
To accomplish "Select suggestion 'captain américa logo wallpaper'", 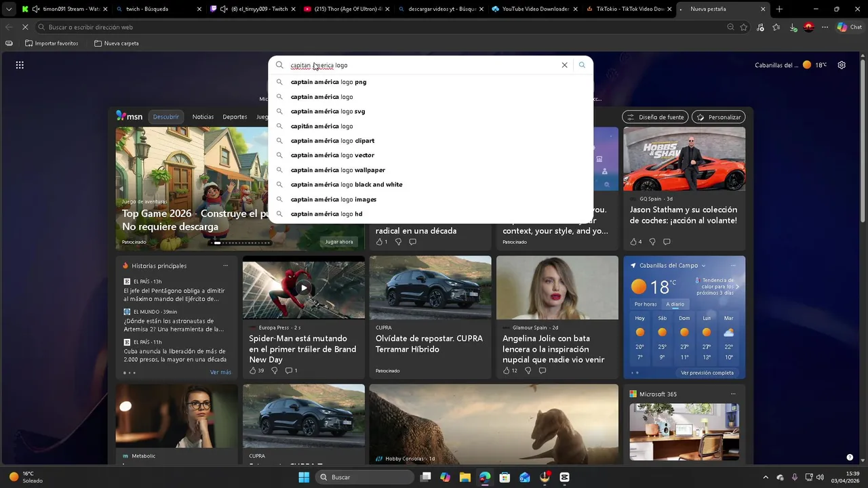I will click(431, 170).
